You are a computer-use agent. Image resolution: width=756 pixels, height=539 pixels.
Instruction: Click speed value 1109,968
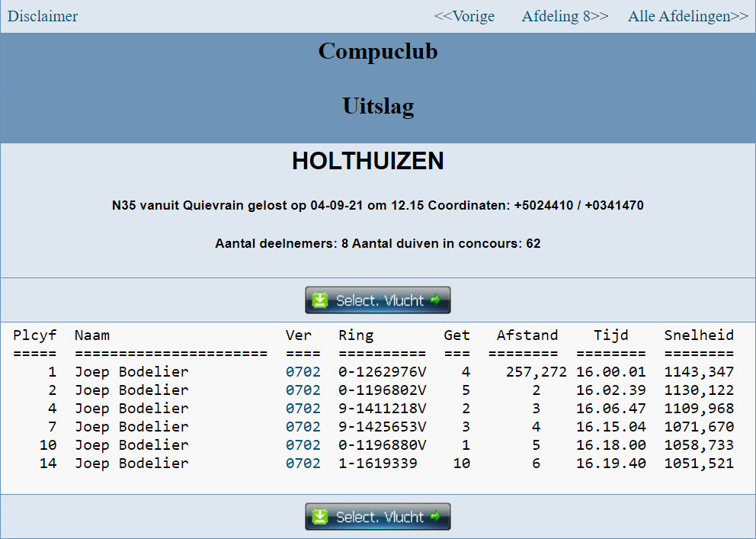(699, 409)
